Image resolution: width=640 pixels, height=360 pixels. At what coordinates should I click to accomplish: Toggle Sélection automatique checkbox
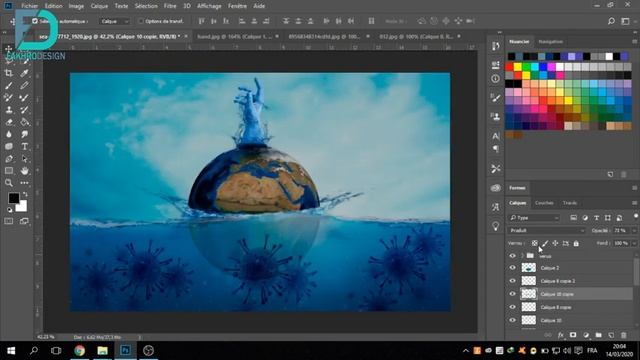35,21
